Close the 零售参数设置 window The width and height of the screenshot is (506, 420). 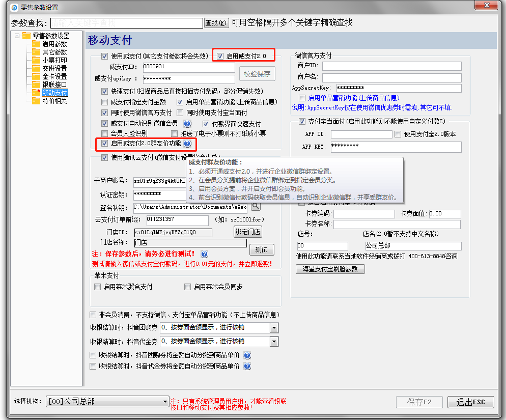487,5
